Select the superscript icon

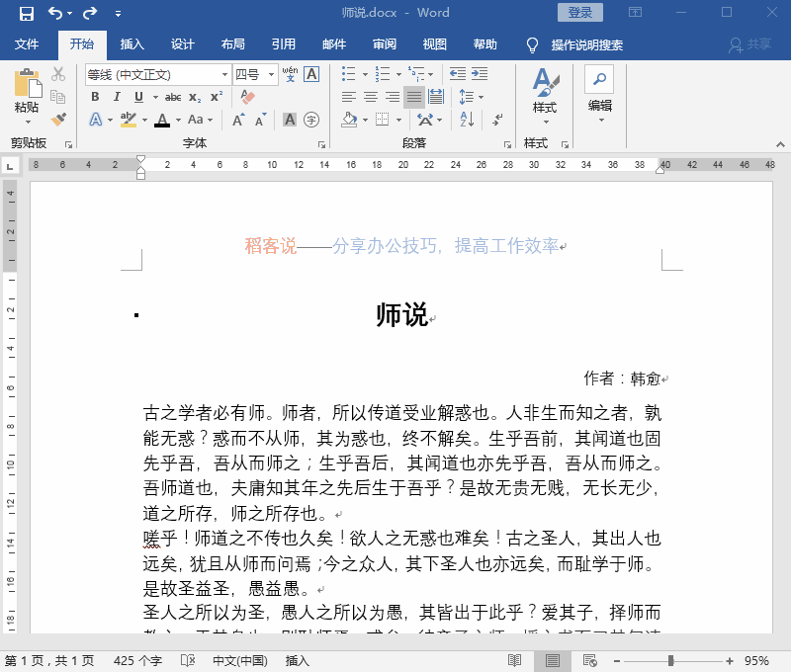click(216, 95)
